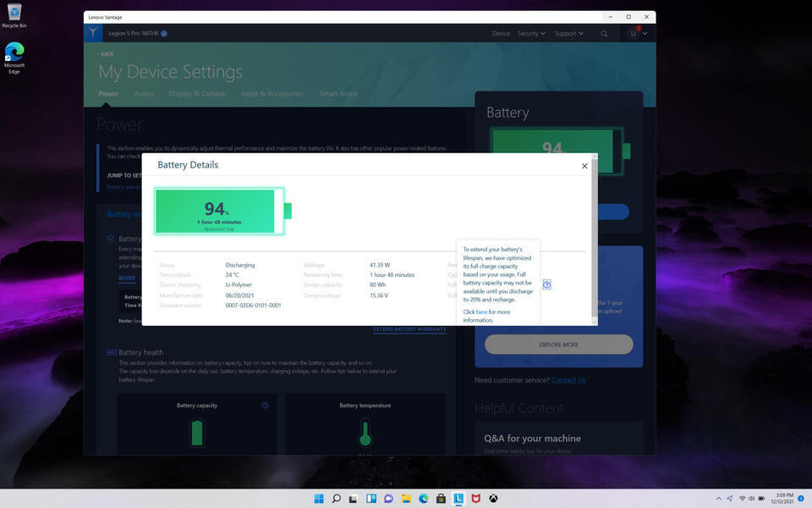Open the user account menu
This screenshot has height=508, width=812.
638,33
